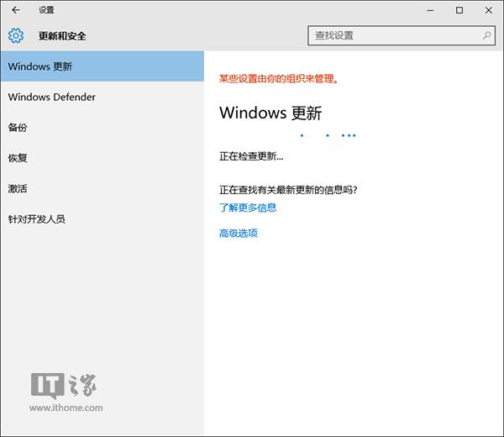Close the Settings window
Image resolution: width=504 pixels, height=437 pixels.
pos(488,10)
